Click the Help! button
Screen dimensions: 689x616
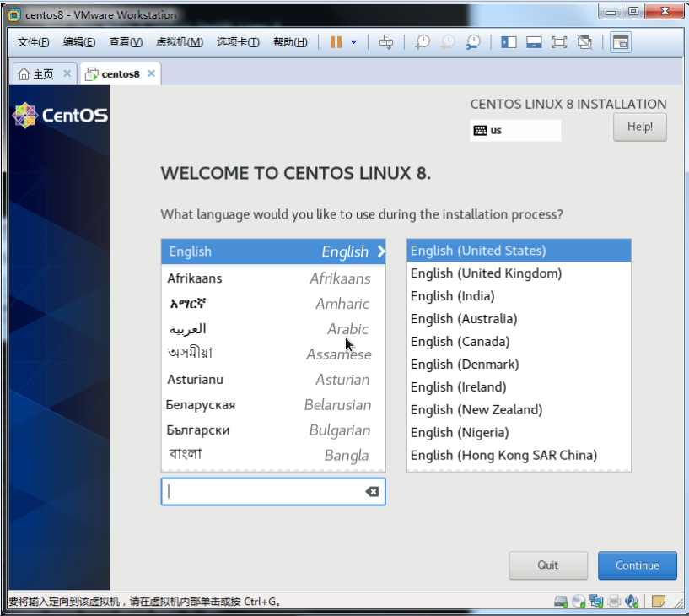tap(639, 127)
